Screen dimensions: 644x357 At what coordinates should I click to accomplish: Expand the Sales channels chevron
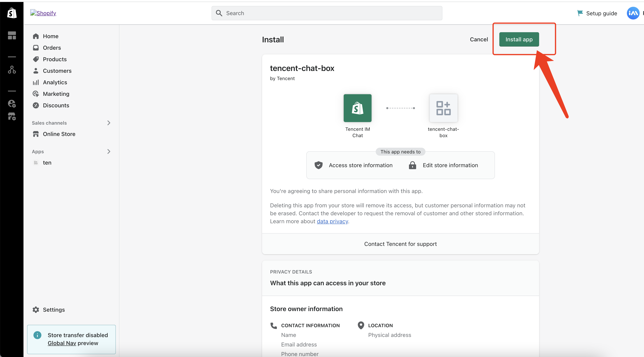(108, 123)
